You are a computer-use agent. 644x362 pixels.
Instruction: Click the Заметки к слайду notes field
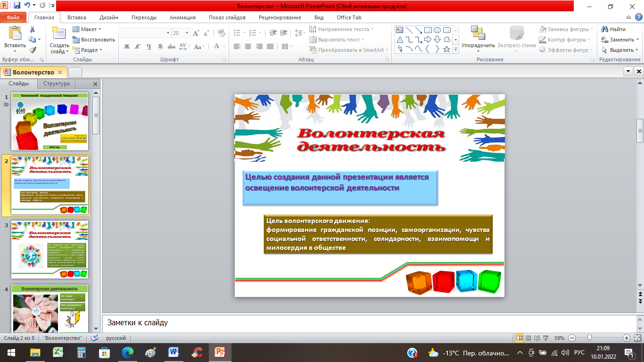[x=369, y=323]
